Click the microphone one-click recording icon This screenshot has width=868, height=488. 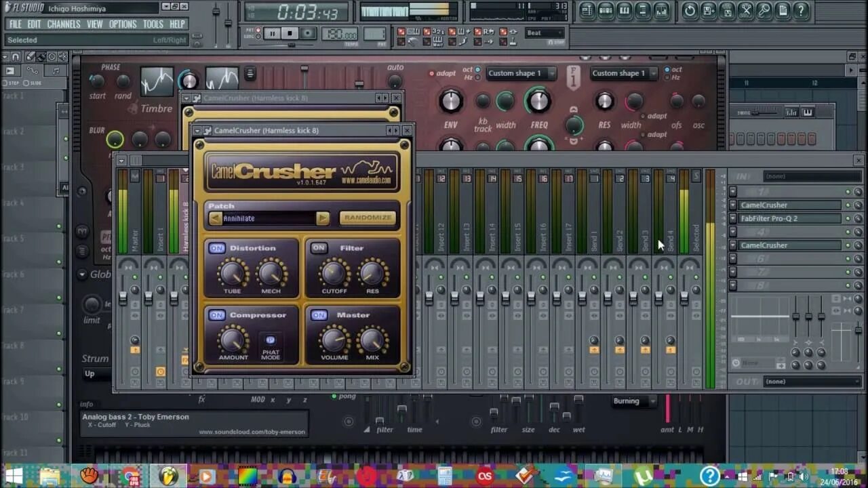click(764, 10)
